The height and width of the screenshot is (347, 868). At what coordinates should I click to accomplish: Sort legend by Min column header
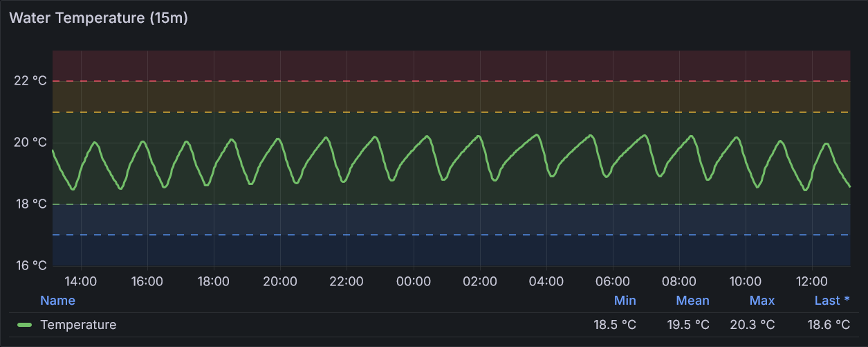click(x=625, y=301)
